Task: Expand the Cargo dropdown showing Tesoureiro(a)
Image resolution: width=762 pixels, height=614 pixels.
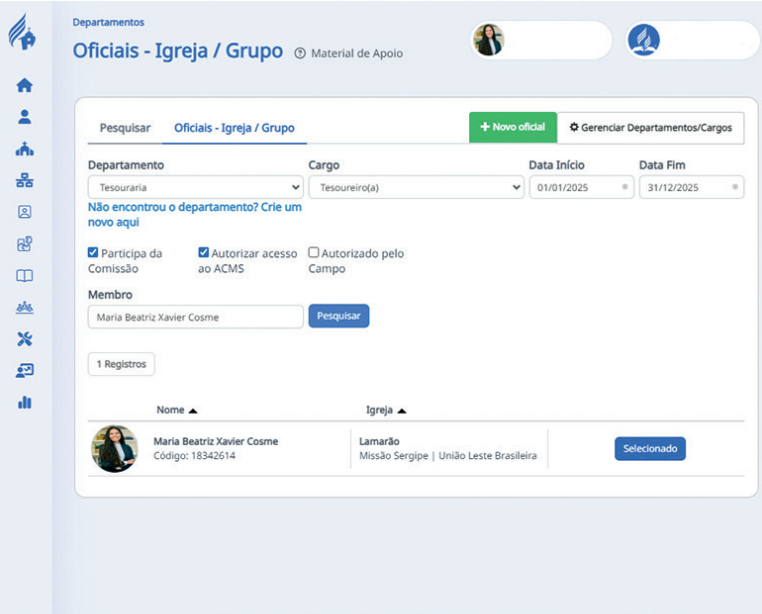Action: pos(415,187)
